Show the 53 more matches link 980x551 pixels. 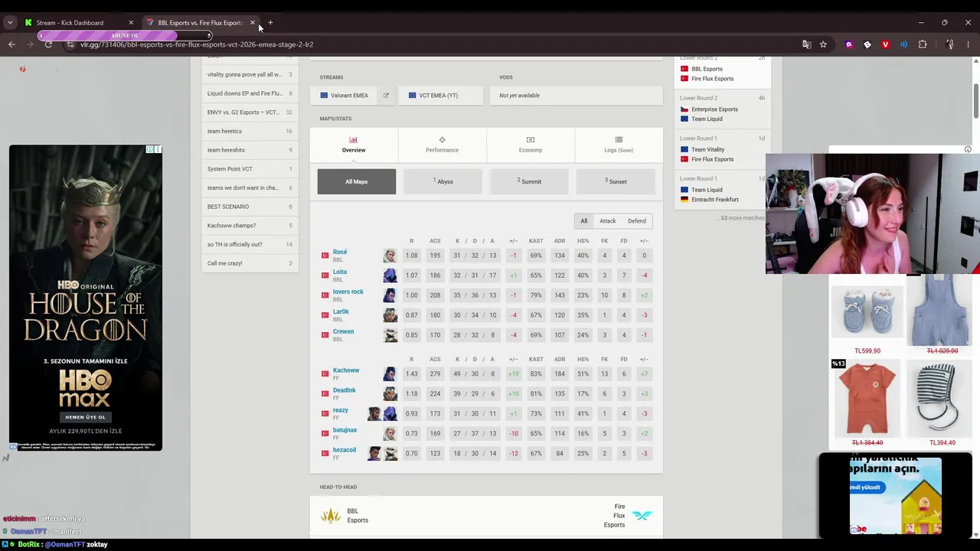pos(742,218)
